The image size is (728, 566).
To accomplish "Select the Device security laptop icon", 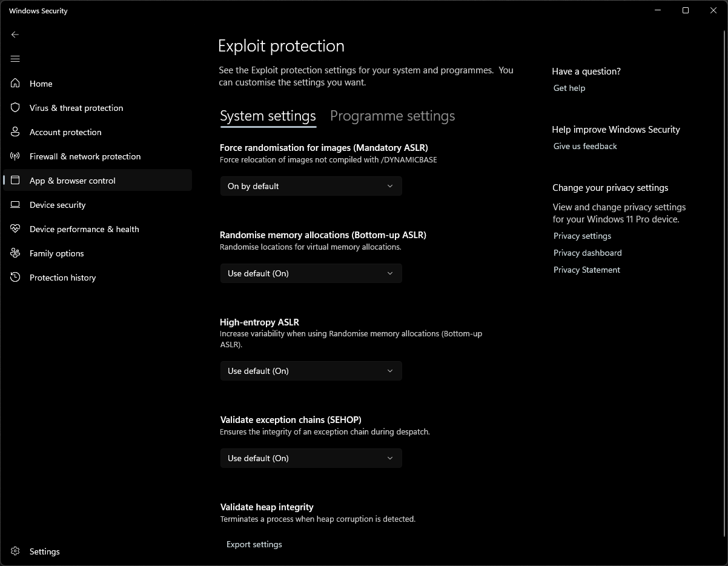I will click(x=16, y=205).
